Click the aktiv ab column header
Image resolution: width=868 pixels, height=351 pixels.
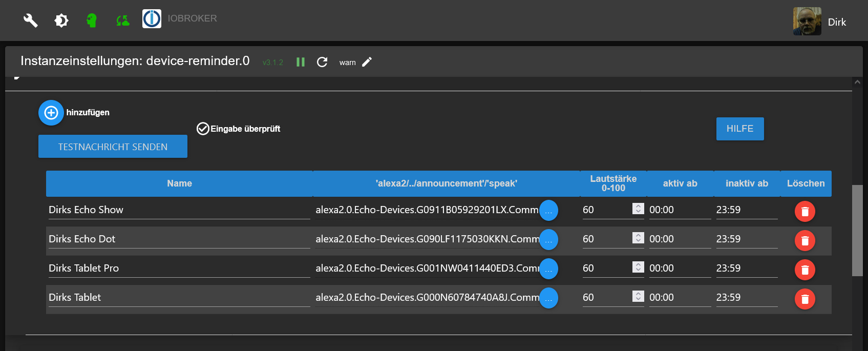tap(680, 183)
